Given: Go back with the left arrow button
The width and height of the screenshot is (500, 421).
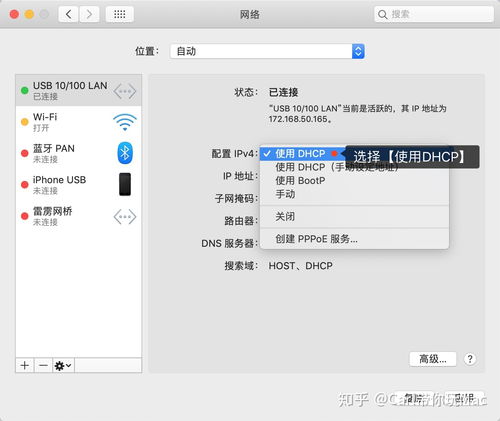Looking at the screenshot, I should (x=69, y=14).
